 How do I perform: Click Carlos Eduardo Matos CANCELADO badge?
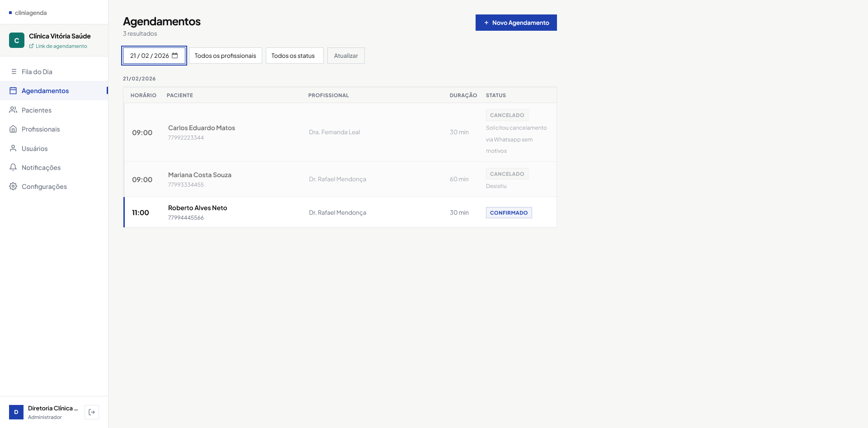[x=507, y=115]
